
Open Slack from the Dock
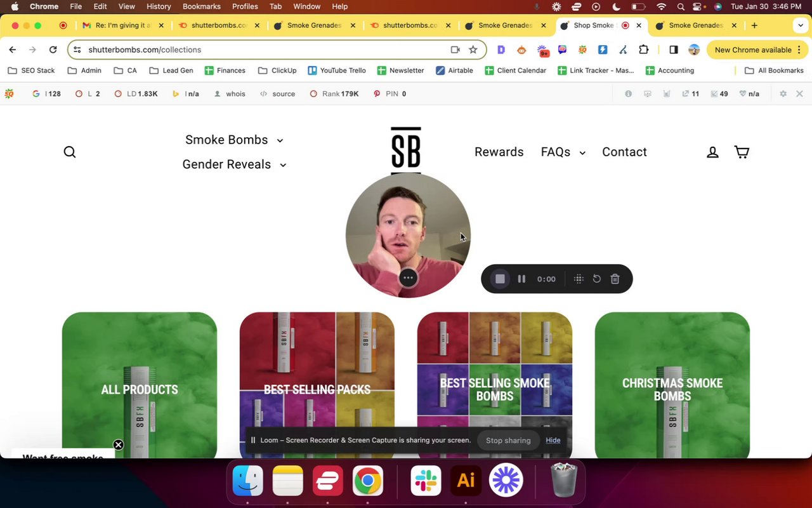[426, 481]
